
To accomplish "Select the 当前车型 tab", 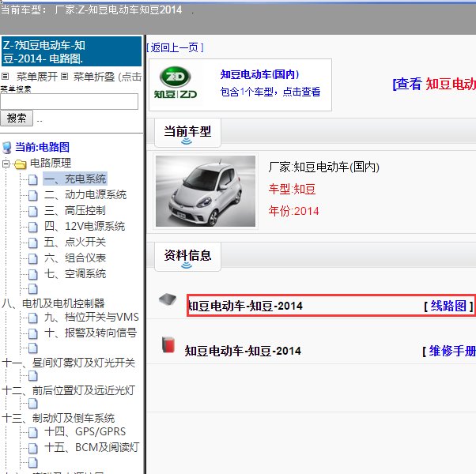I will (x=187, y=133).
